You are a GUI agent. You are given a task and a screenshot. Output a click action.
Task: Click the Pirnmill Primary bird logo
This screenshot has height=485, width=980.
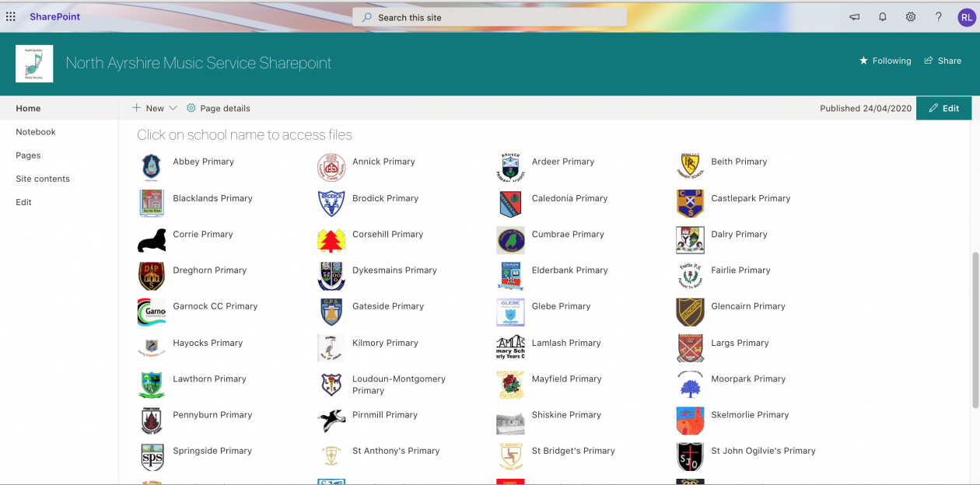point(332,420)
